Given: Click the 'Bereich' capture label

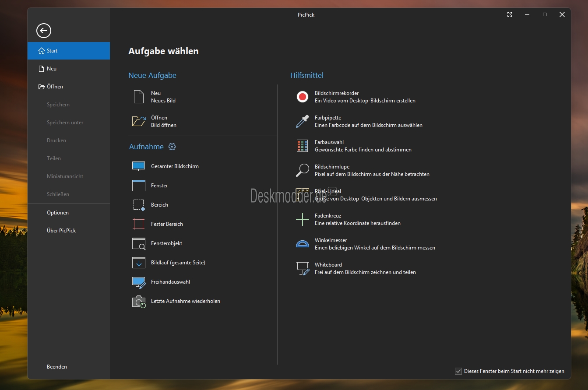Looking at the screenshot, I should [159, 205].
